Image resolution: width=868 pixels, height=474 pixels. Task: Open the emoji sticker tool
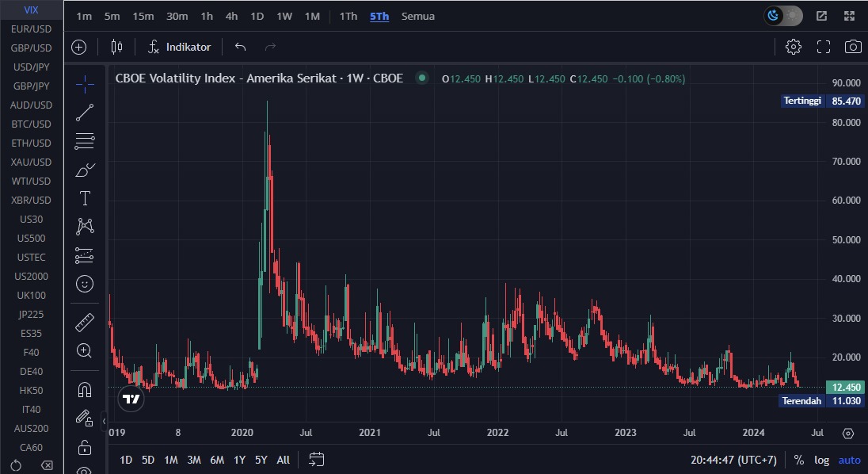(x=85, y=284)
